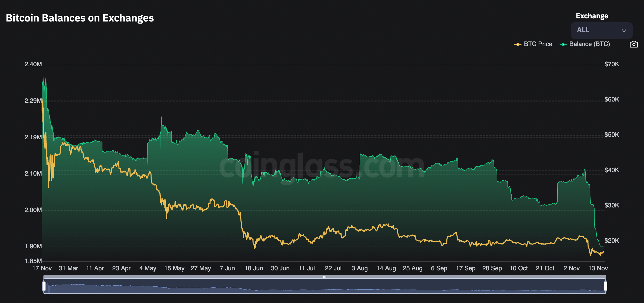
Task: Click the $60K price axis label
Action: tap(612, 99)
